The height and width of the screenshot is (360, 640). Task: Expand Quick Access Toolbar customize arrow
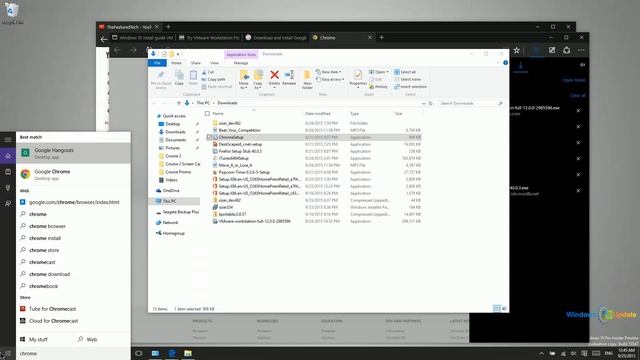point(178,54)
